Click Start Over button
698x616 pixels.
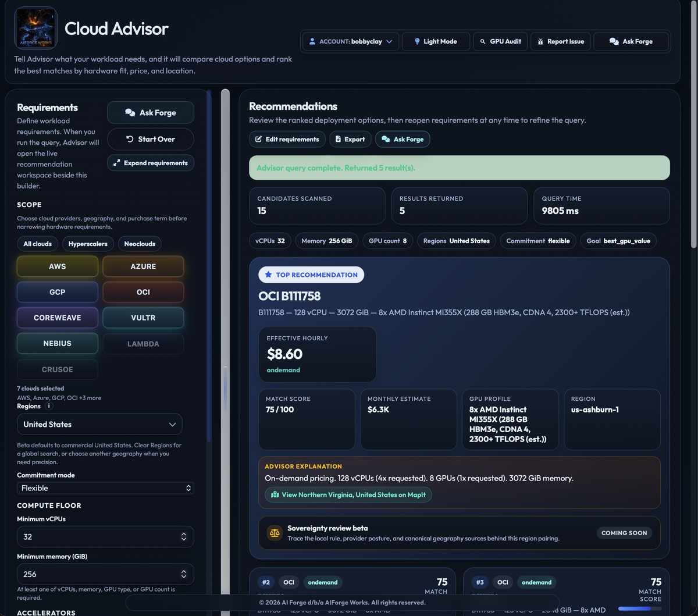(151, 139)
